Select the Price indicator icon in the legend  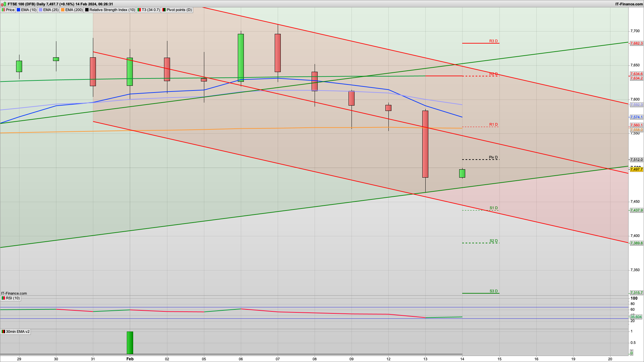pyautogui.click(x=4, y=10)
